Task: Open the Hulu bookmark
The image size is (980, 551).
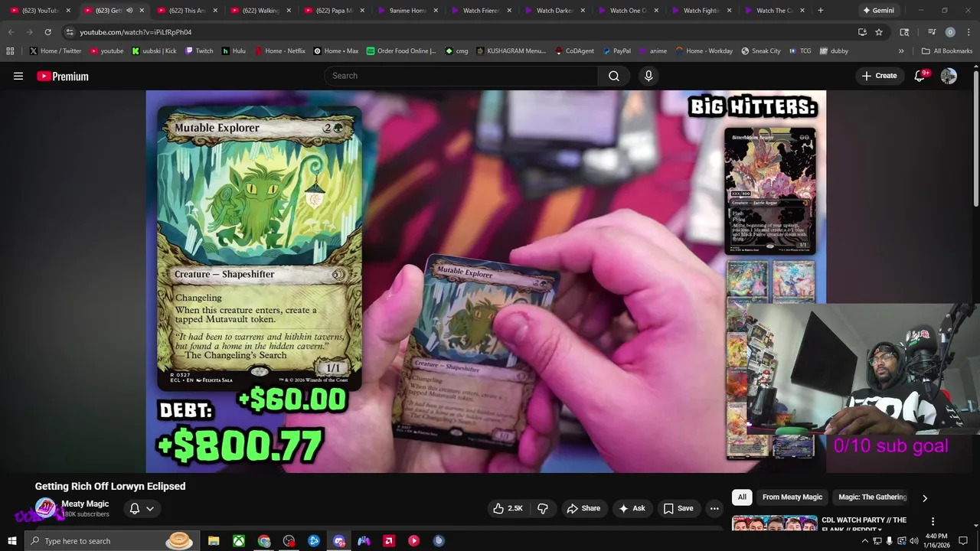Action: [234, 51]
